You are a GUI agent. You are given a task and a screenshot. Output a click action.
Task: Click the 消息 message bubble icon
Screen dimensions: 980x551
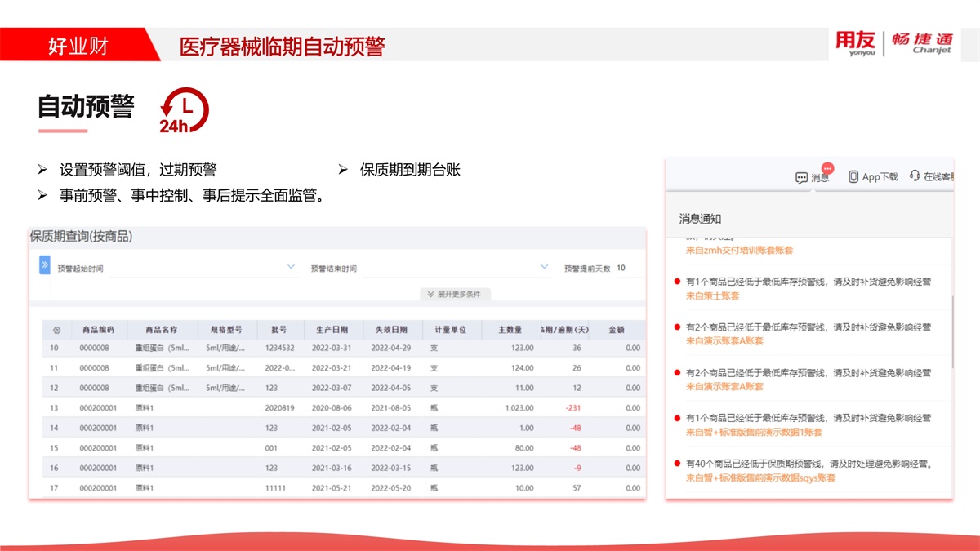pyautogui.click(x=801, y=177)
